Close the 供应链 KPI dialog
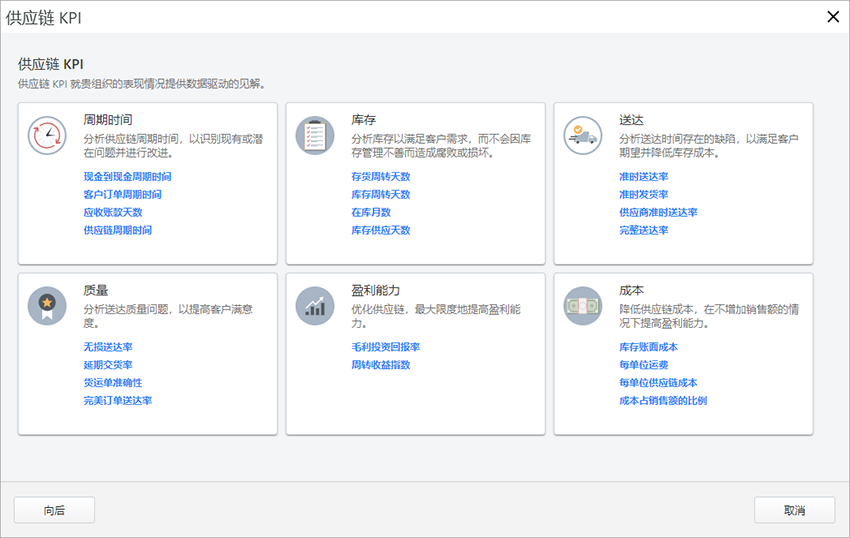 point(832,16)
